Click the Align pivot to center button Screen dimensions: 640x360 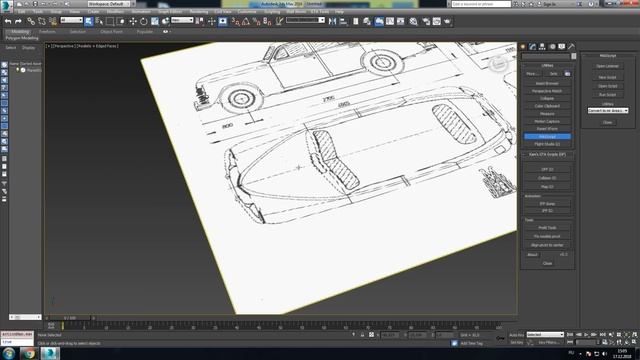point(547,245)
